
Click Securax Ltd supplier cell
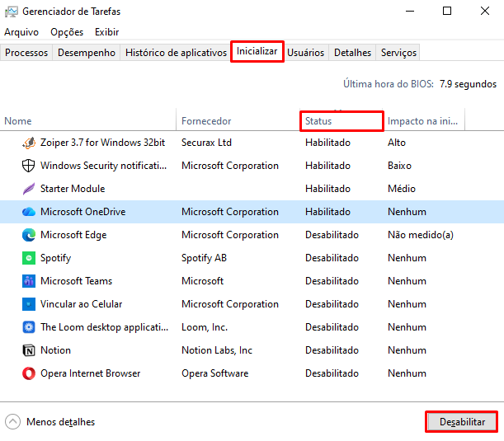pyautogui.click(x=206, y=143)
